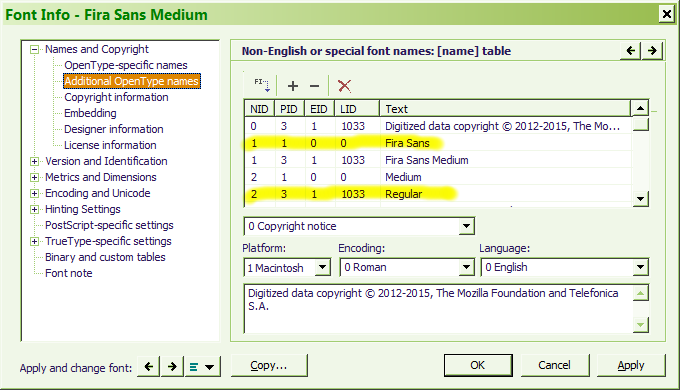Screen dimensions: 680x390
Task: Select OpenType-specific names page
Action: click(126, 65)
